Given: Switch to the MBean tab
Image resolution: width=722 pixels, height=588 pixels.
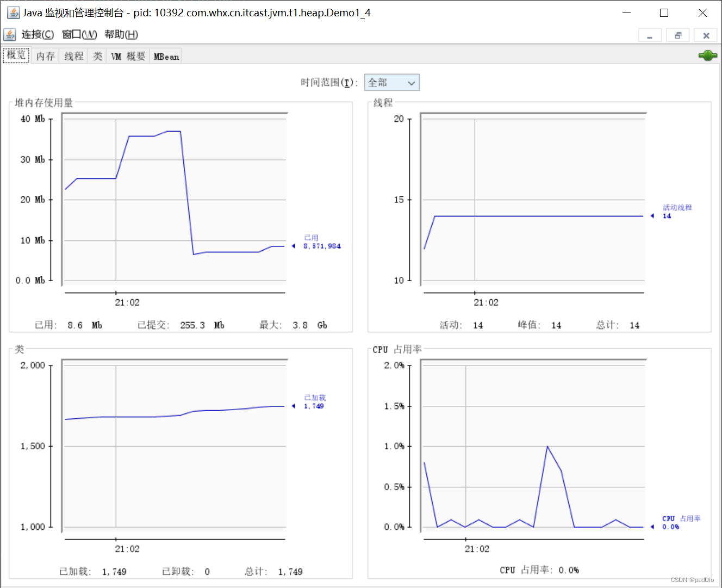Looking at the screenshot, I should point(165,55).
